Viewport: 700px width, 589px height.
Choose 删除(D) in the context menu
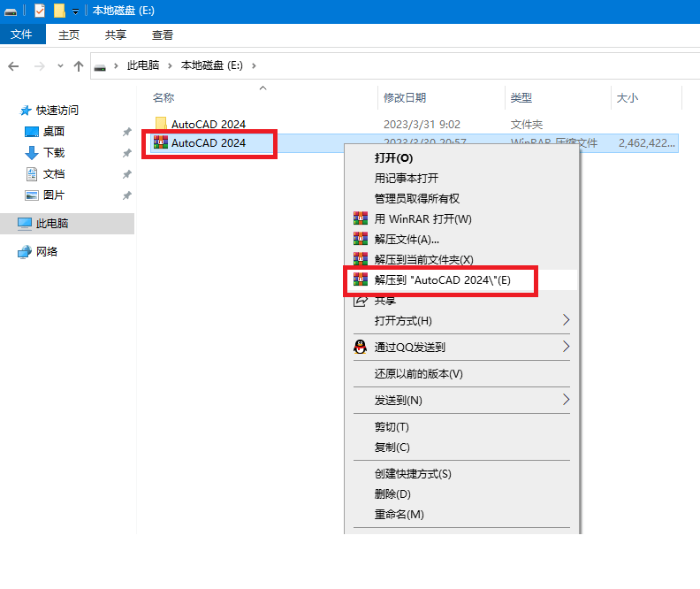(462, 493)
